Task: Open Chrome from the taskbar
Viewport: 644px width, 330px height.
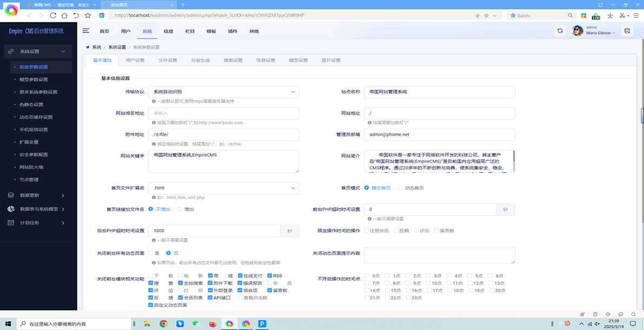Action: (163, 324)
